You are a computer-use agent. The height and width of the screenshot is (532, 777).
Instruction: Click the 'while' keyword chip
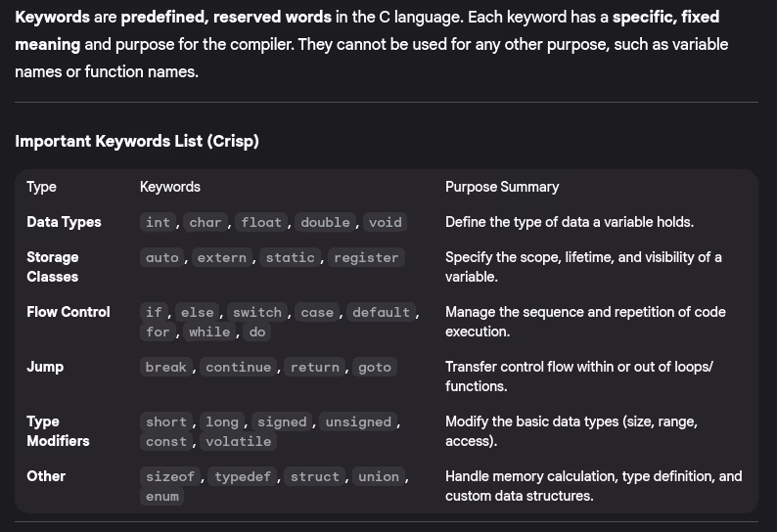(209, 332)
